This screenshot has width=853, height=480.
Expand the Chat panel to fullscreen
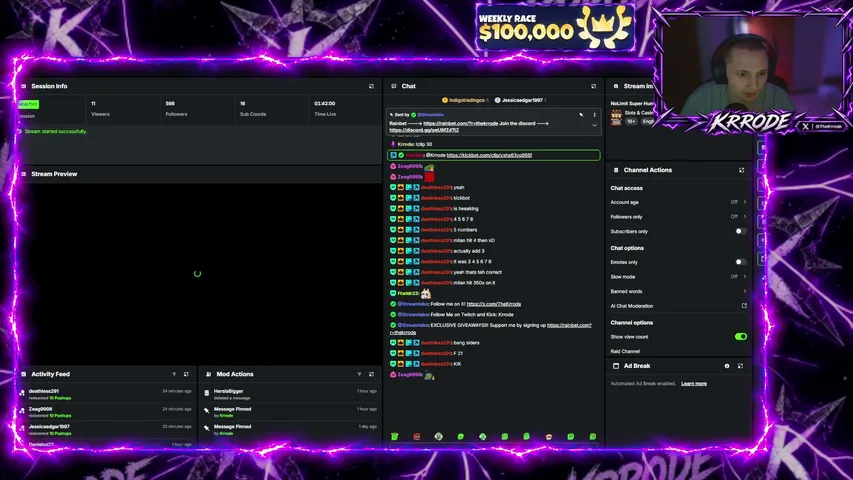594,86
